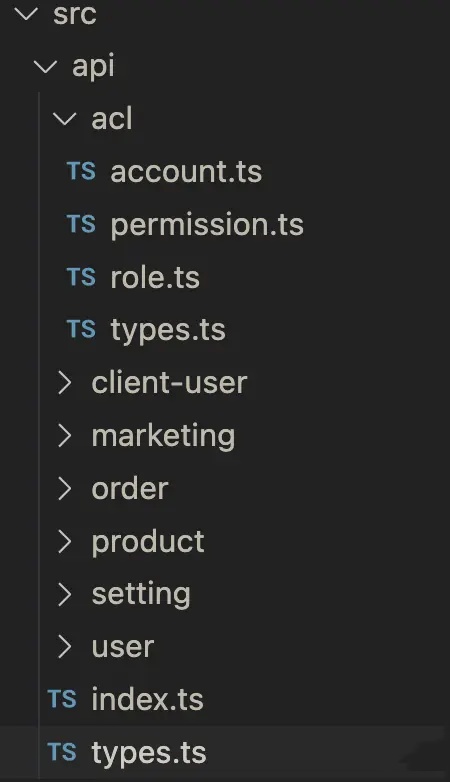Viewport: 450px width, 782px height.
Task: Click the TypeScript icon beside account.ts
Action: pyautogui.click(x=81, y=171)
